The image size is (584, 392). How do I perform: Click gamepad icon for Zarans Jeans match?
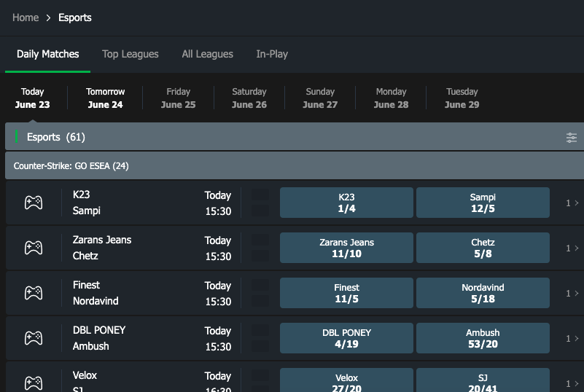[34, 248]
